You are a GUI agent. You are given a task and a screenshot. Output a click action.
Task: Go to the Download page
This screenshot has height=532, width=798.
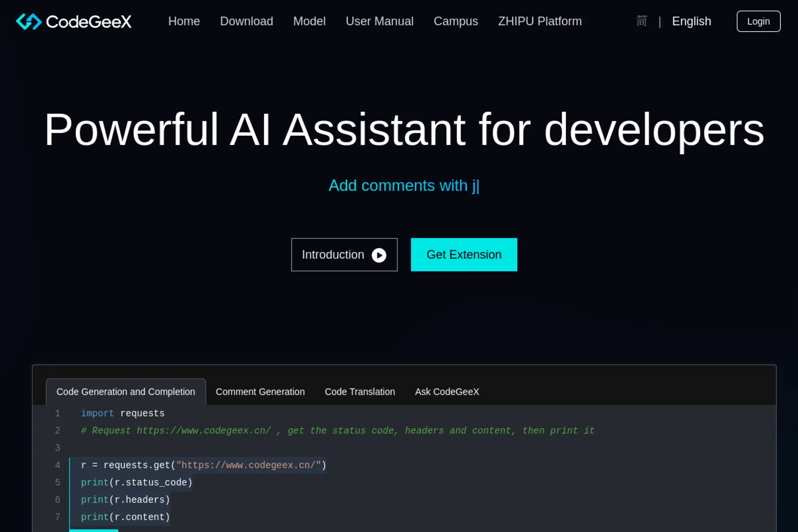pyautogui.click(x=246, y=21)
